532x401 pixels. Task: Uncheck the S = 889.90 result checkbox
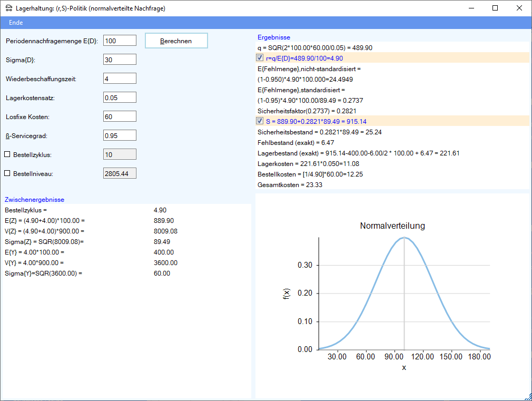tap(260, 121)
